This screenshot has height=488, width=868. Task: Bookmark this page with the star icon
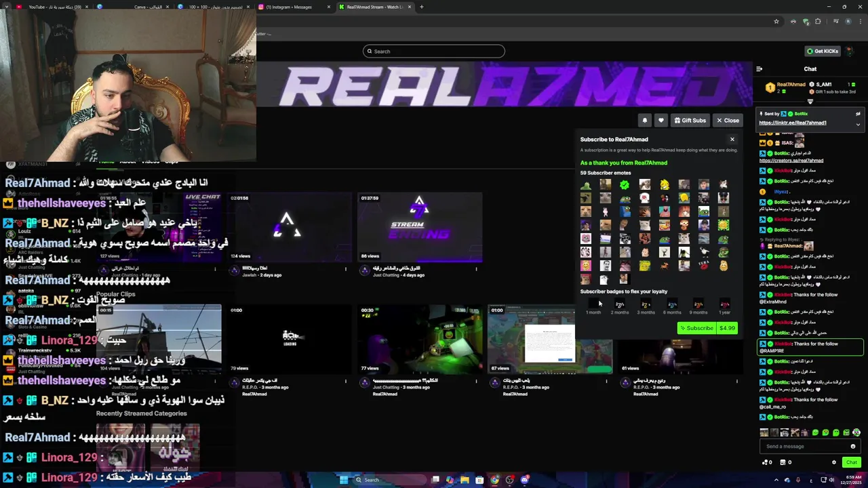tap(776, 22)
